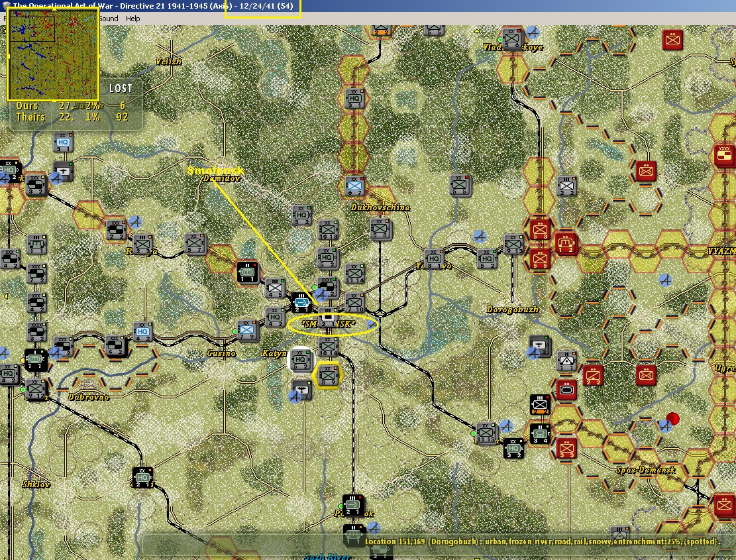Select the yellow-highlighted 8-9 infantry division
Viewport: 736px width, 560px height.
pos(328,375)
